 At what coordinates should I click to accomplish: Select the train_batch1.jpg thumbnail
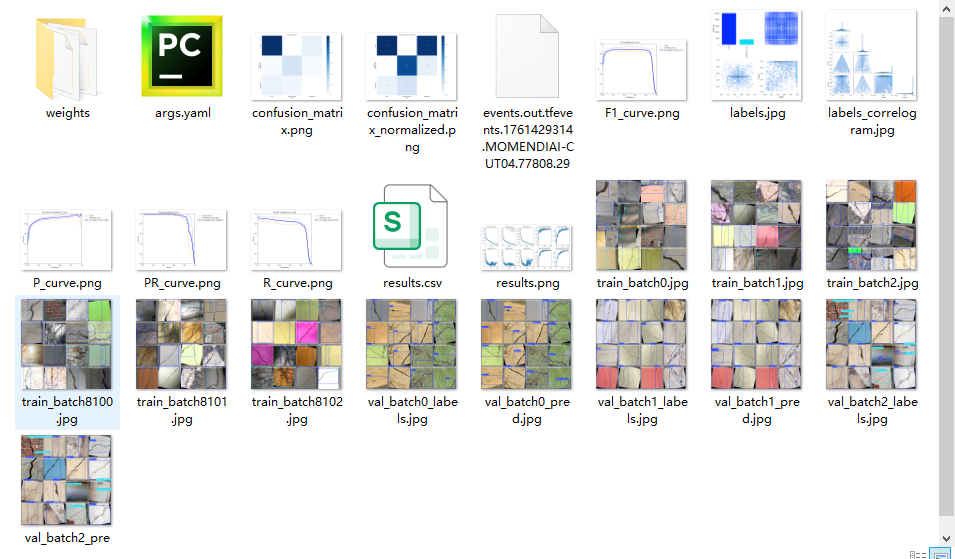[x=756, y=225]
